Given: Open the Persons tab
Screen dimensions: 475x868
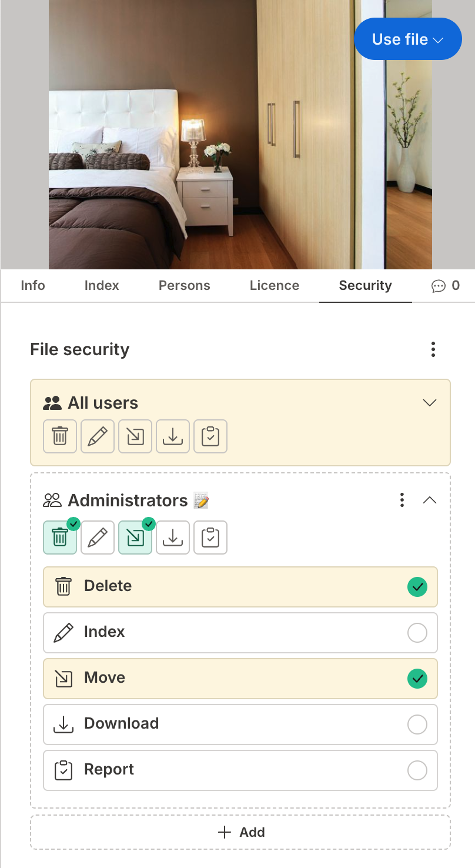Looking at the screenshot, I should [x=185, y=286].
